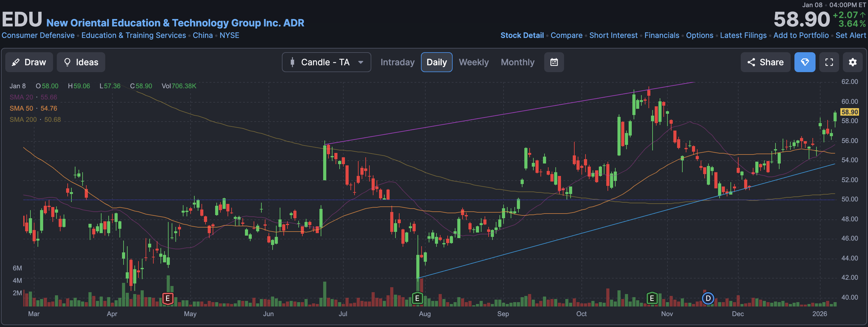Open the Ideas panel
868x327 pixels.
pos(81,62)
